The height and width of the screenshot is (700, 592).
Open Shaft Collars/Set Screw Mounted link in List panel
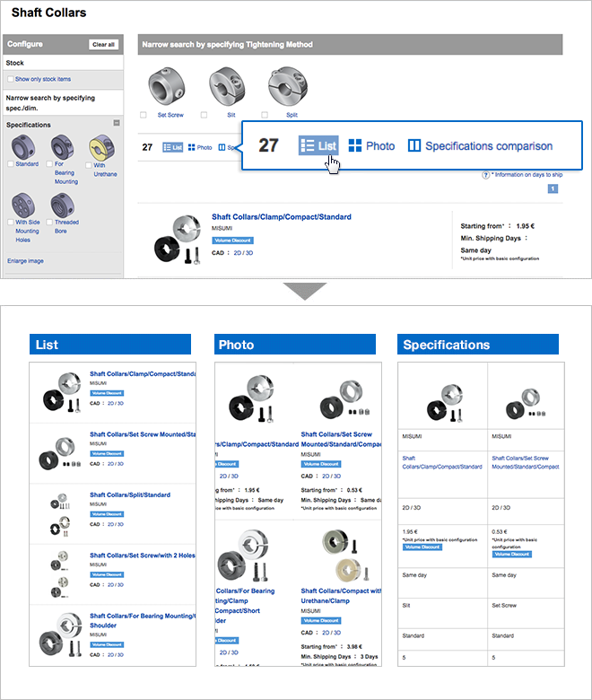143,434
